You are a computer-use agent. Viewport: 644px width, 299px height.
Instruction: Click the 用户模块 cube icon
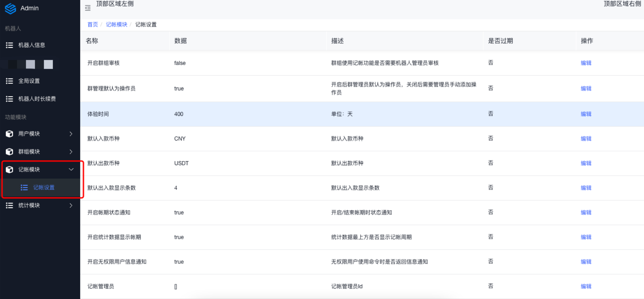pyautogui.click(x=9, y=134)
